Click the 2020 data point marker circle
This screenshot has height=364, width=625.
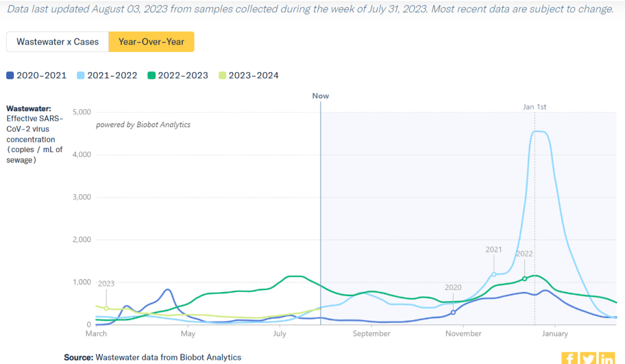(453, 312)
